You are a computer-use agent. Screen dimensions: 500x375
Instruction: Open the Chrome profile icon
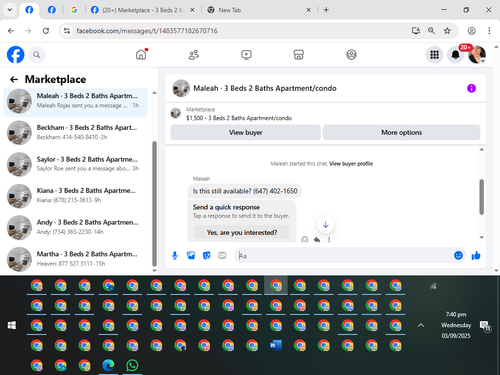pos(471,31)
